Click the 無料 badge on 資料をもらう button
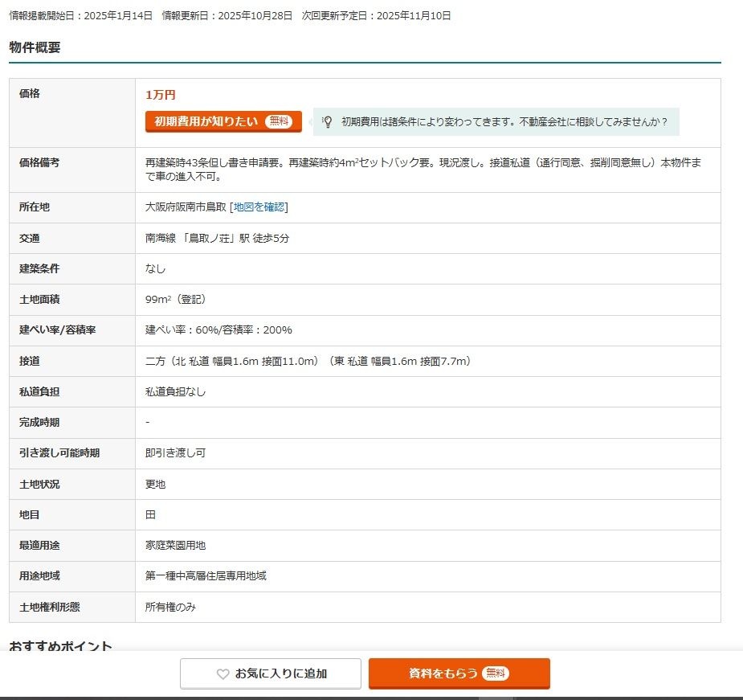 (x=496, y=673)
